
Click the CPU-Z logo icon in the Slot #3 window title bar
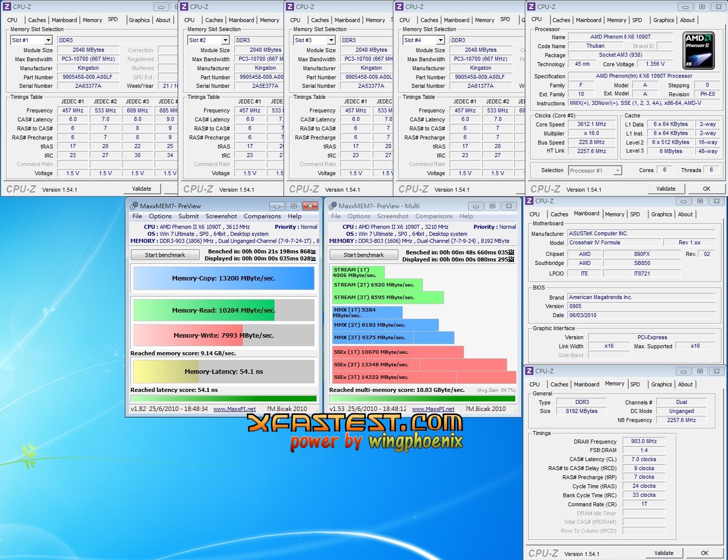click(x=290, y=7)
